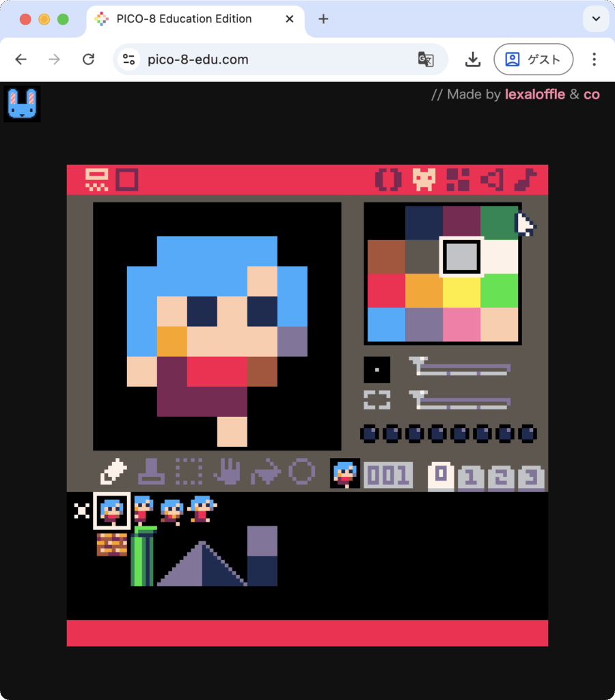Activate the rectangular selection tool
This screenshot has height=700, width=615.
[189, 472]
